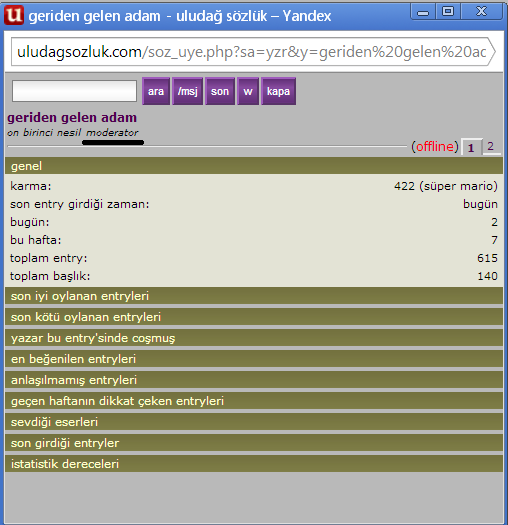Viewport: 508px width, 525px height.
Task: Click the 'son' button
Action: (x=220, y=91)
